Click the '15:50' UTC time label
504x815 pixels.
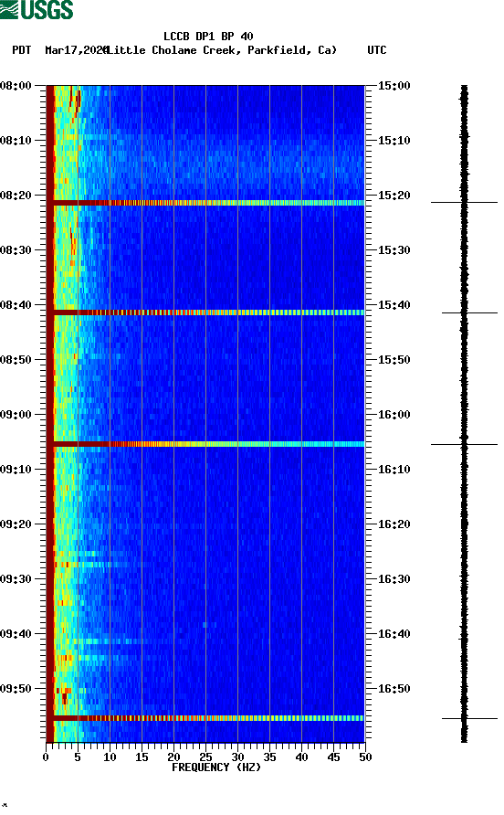click(x=394, y=360)
